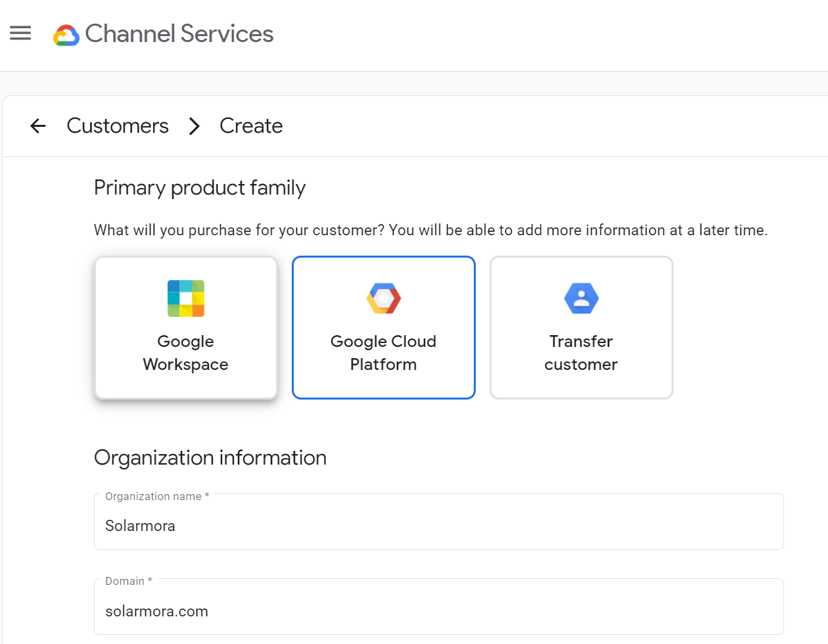Click the Google Workspace colorful grid icon
Image resolution: width=828 pixels, height=644 pixels.
[x=186, y=298]
